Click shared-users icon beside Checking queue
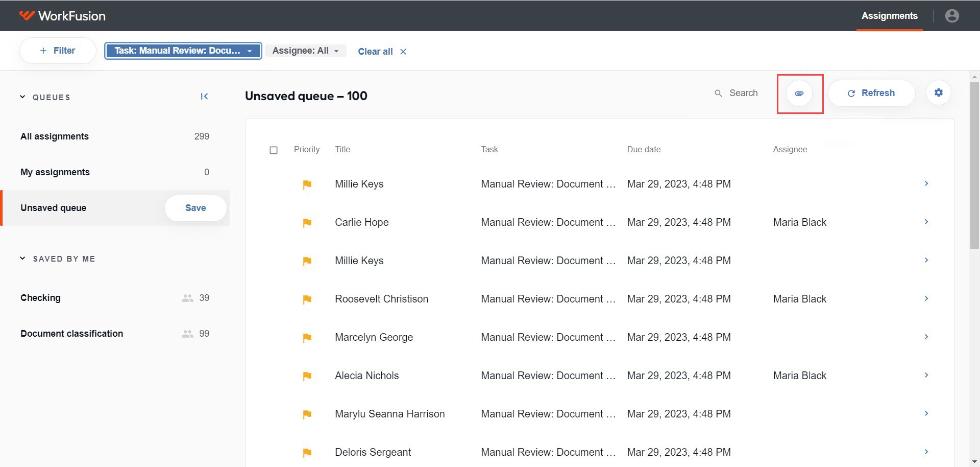This screenshot has width=980, height=467. click(187, 298)
